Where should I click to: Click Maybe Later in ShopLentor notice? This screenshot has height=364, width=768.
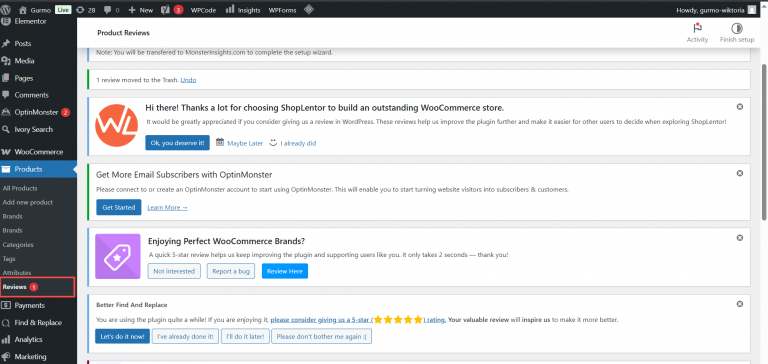[x=245, y=144]
